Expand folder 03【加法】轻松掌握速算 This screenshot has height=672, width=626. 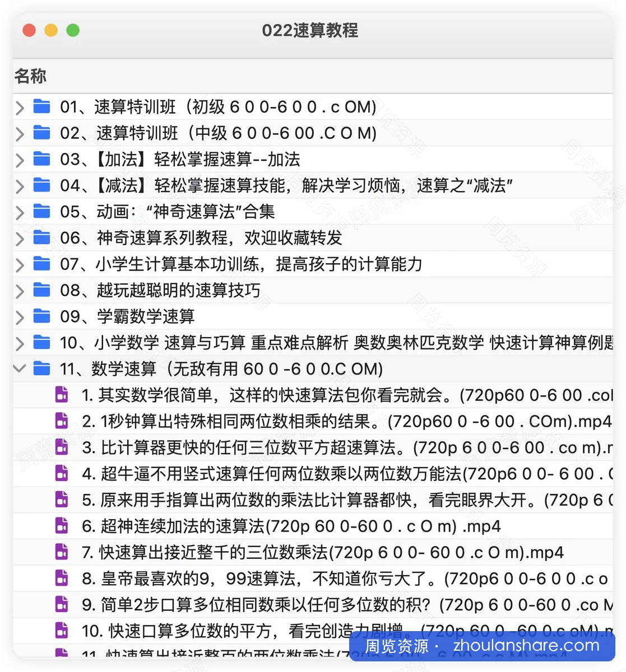(x=20, y=160)
